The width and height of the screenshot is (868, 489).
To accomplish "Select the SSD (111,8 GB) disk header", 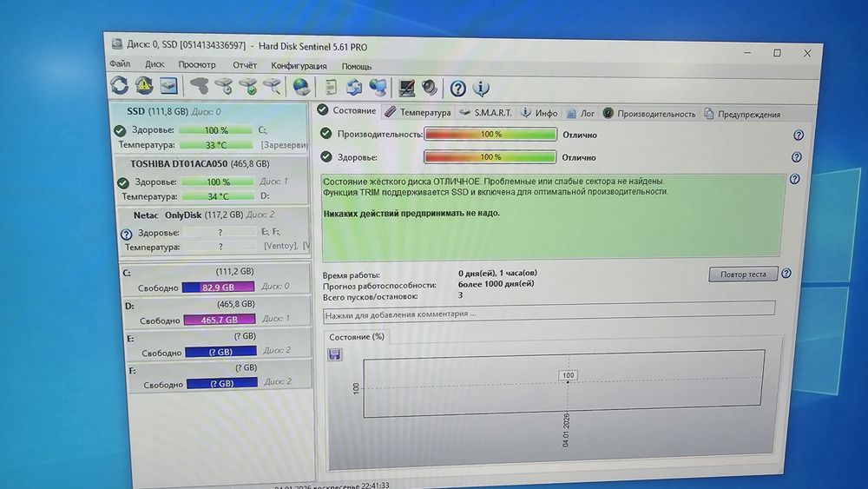I will click(x=174, y=111).
